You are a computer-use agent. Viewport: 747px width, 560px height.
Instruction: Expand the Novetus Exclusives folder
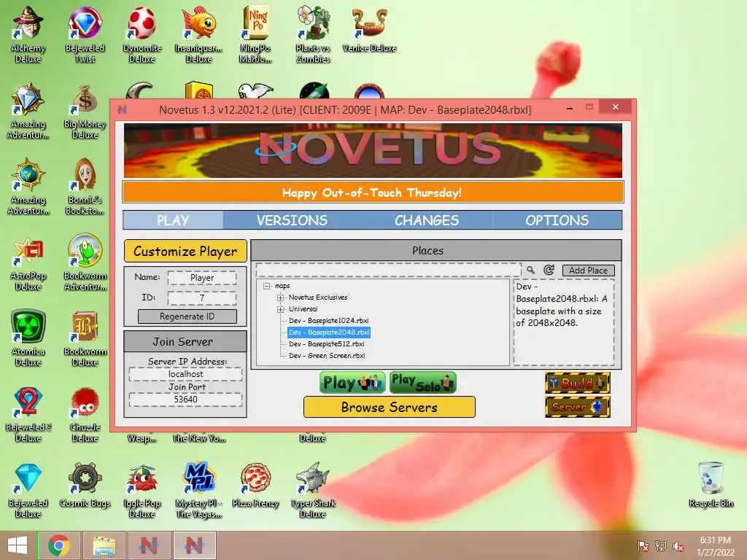click(x=281, y=297)
